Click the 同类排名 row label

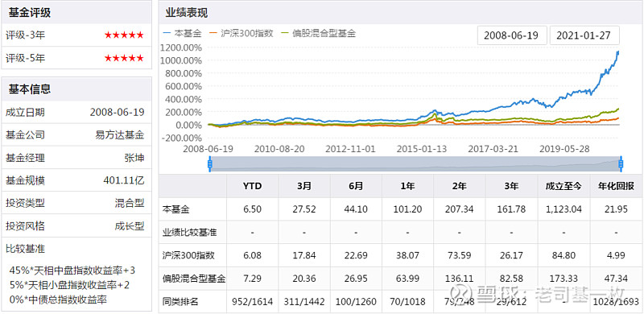[x=180, y=302]
